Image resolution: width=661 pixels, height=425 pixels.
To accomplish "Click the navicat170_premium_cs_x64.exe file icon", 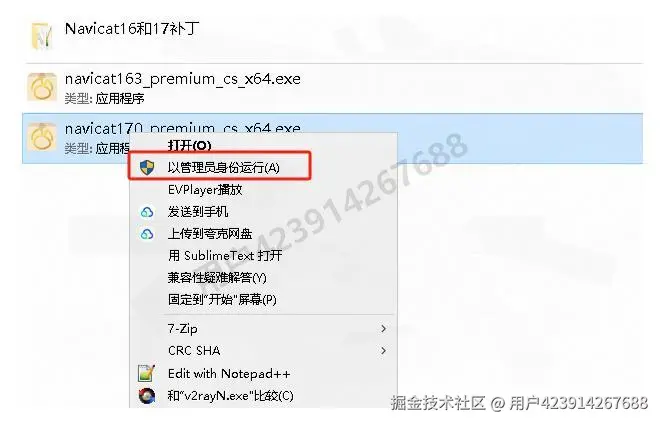I will (x=42, y=137).
